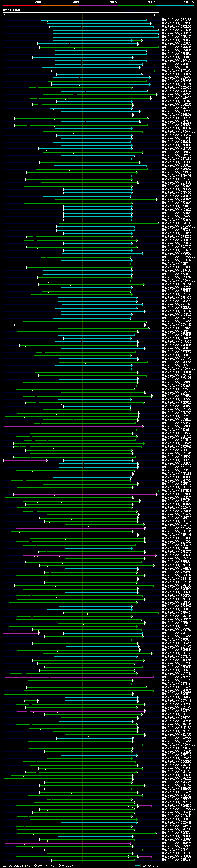Click the UniRef100_A9PES8 hit label
This screenshot has width=197, height=868.
[x=177, y=362]
